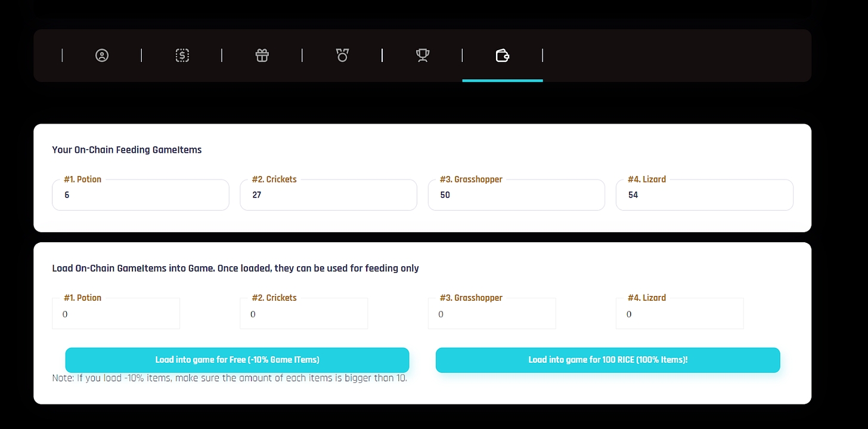Viewport: 868px width, 429px height.
Task: Click the 'Load On-Chain GameItems into Game' heading
Action: coord(235,268)
